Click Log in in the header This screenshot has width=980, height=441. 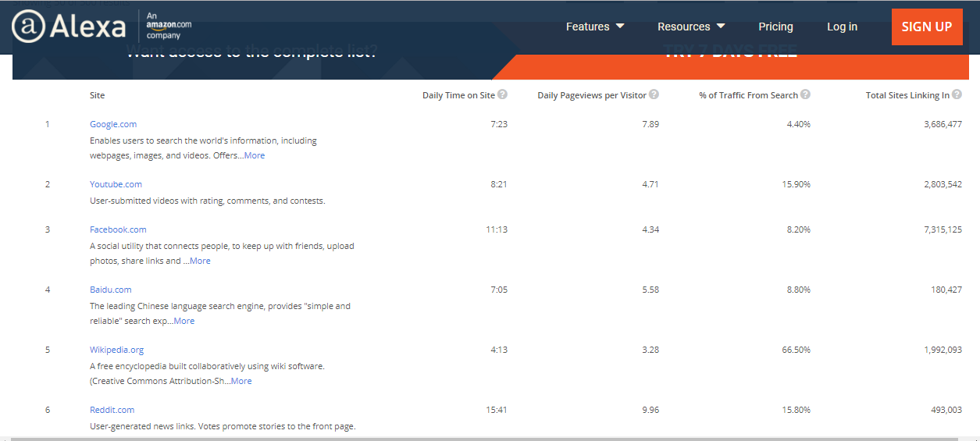(842, 27)
